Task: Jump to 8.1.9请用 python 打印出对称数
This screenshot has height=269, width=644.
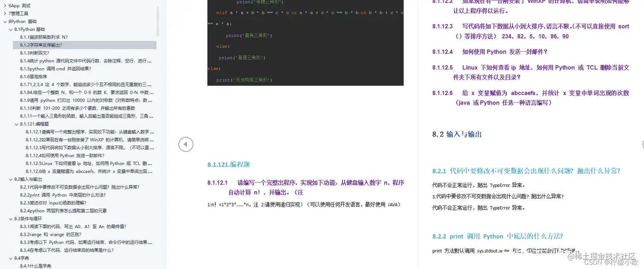Action: pyautogui.click(x=86, y=100)
